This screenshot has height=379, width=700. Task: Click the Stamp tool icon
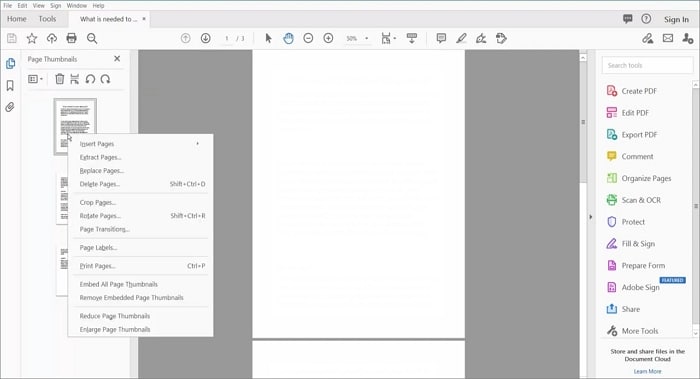501,38
